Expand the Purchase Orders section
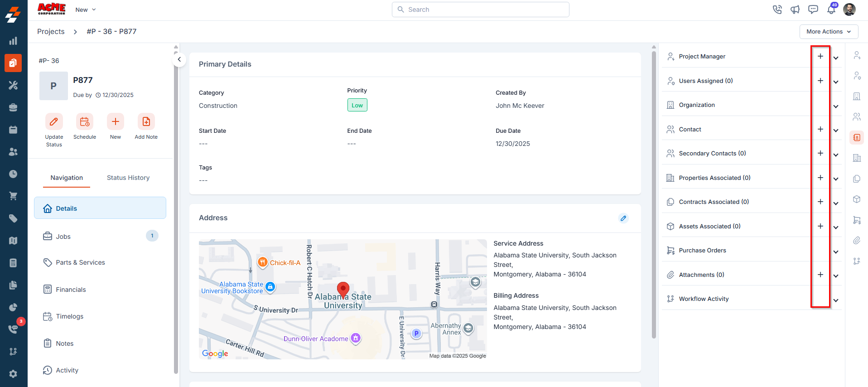Image resolution: width=868 pixels, height=387 pixels. (x=836, y=252)
